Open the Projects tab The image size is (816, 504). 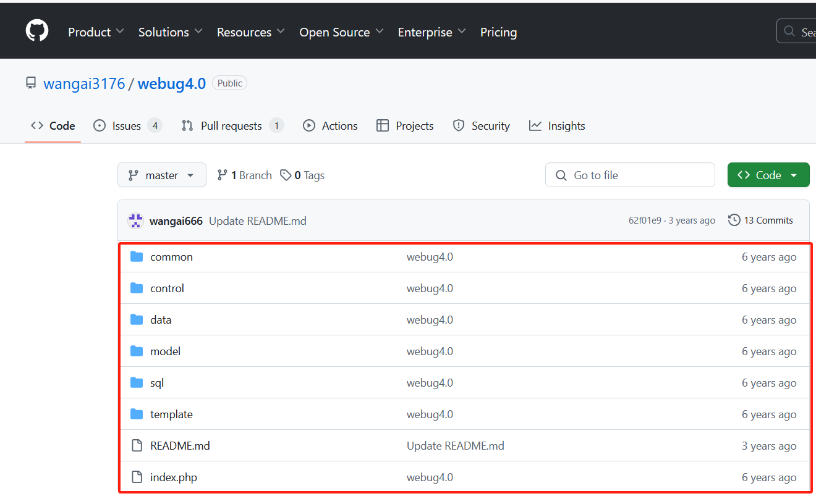(x=405, y=125)
